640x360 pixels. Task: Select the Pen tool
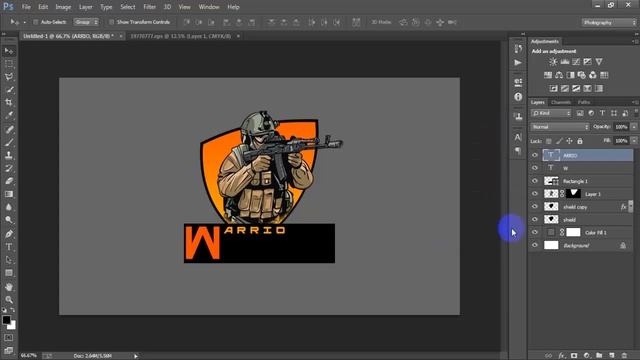(9, 234)
